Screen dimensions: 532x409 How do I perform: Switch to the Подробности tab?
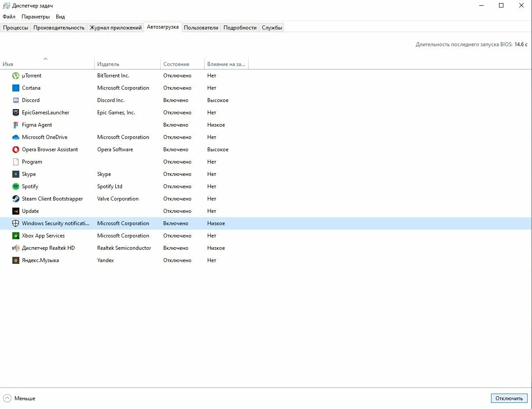[x=240, y=28]
